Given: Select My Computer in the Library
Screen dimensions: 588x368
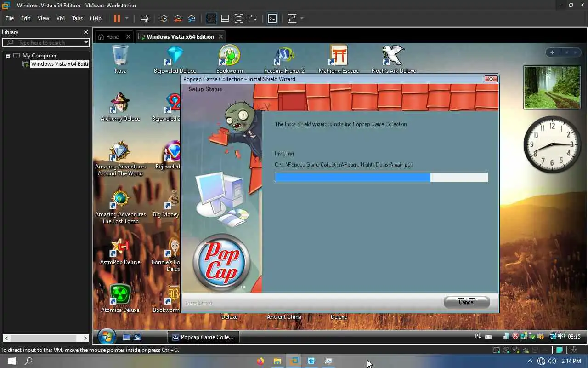Looking at the screenshot, I should [40, 56].
